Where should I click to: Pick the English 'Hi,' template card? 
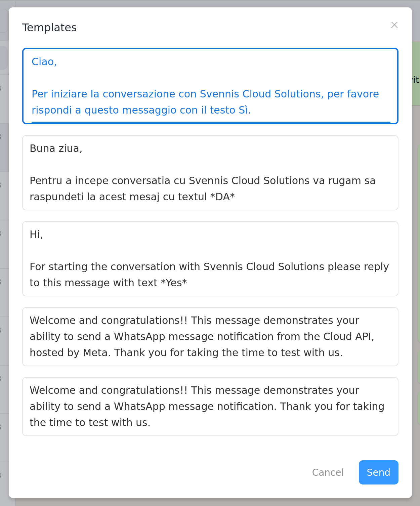click(210, 259)
